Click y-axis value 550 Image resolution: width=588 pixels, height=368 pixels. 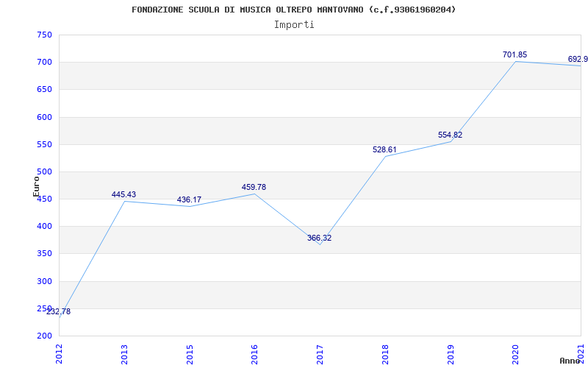pos(44,144)
